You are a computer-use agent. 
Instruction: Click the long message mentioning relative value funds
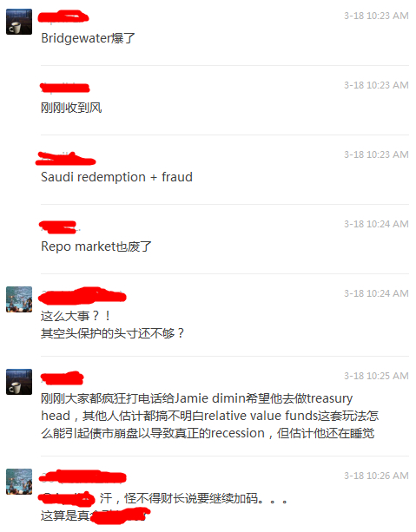210,416
